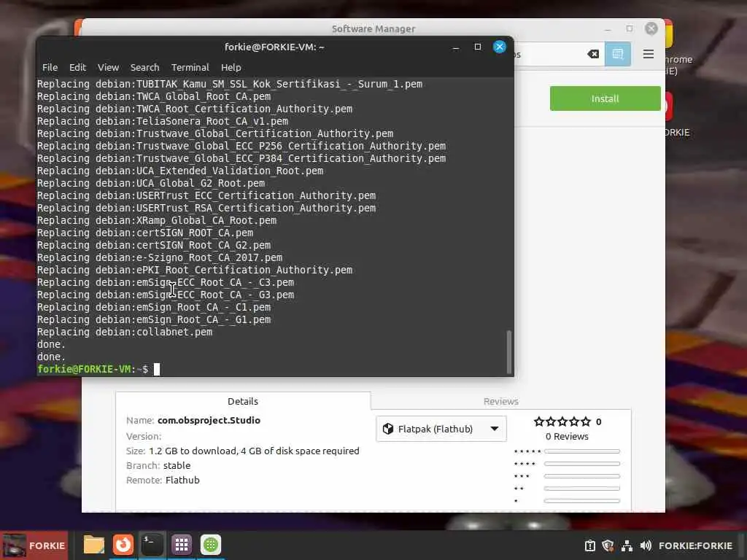
Task: Click the three-star rating bar
Action: point(581,475)
